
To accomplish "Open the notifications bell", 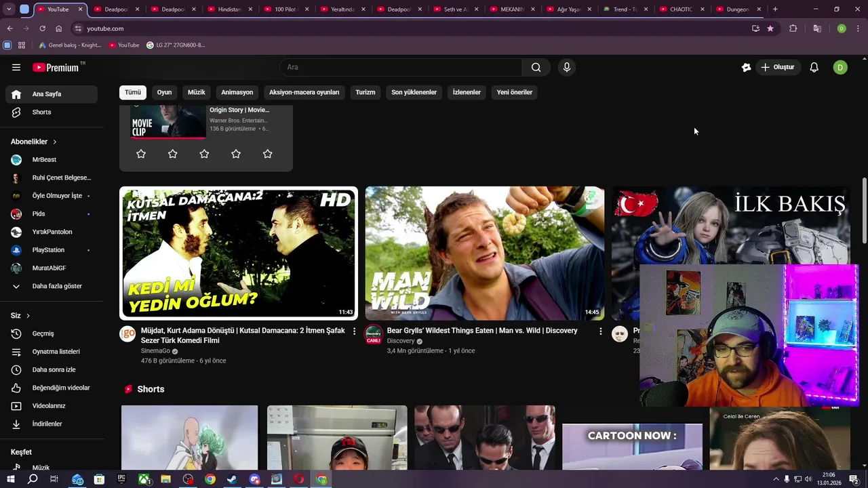I will pos(814,67).
